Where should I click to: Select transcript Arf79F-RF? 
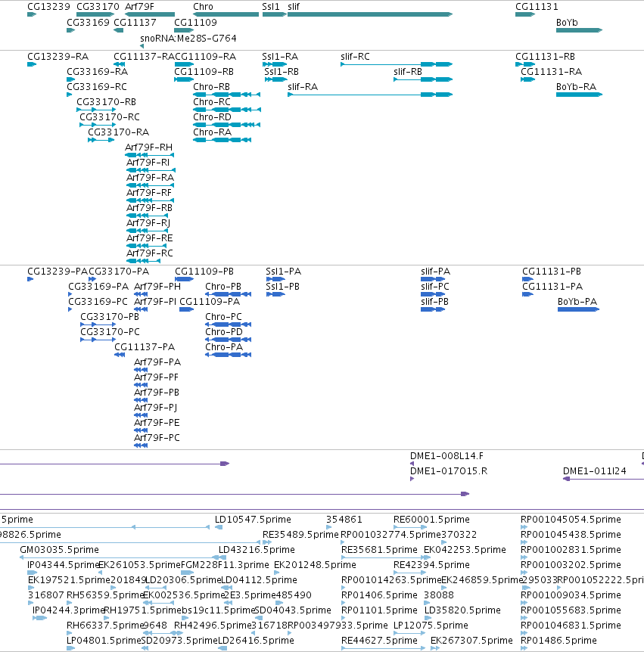150,200
